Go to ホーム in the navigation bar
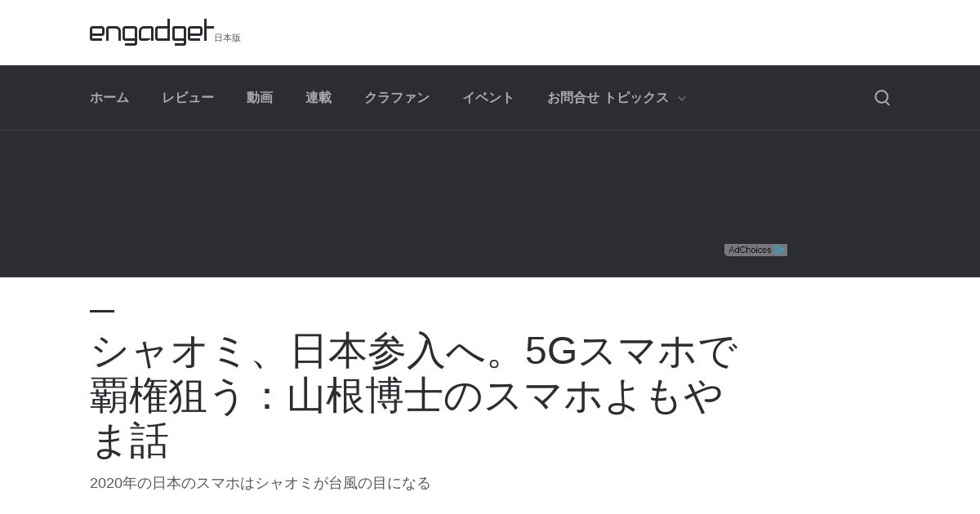Screen dimensions: 980x514 point(109,98)
